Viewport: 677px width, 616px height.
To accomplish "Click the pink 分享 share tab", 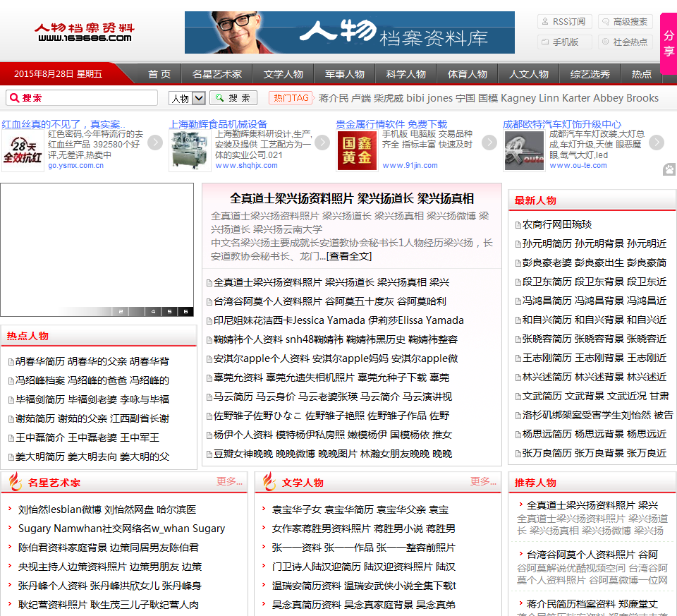I will pos(669,44).
